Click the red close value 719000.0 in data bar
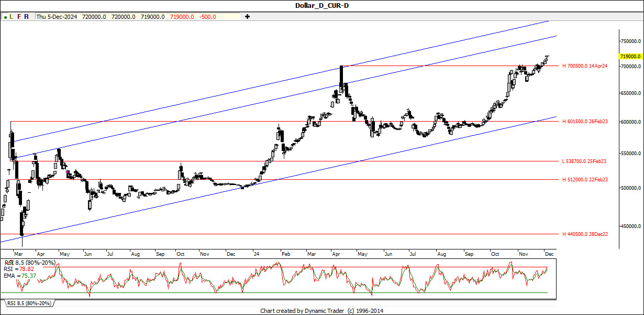 (181, 17)
